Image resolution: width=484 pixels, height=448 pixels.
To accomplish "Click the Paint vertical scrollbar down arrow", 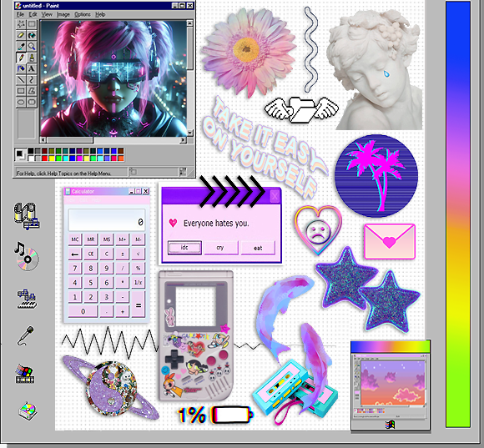I will (189, 133).
